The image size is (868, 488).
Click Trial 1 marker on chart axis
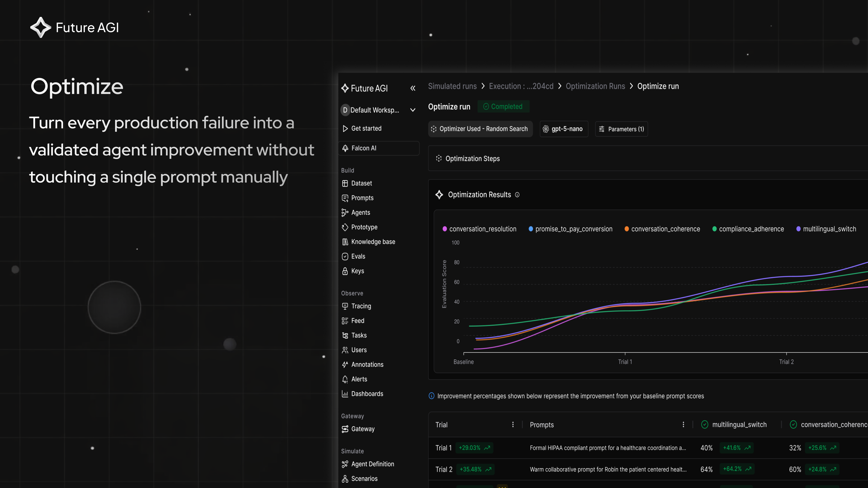625,362
